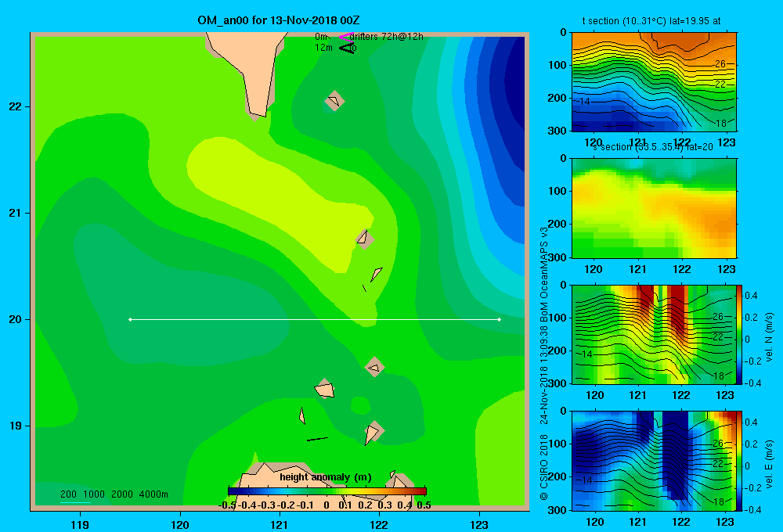Click longitude label 121 below the main map
The image size is (783, 532).
(x=280, y=524)
